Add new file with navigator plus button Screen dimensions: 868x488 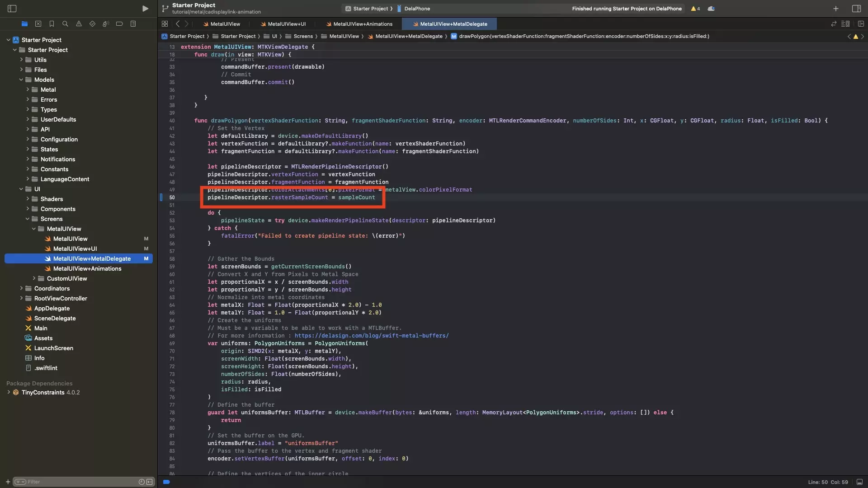pyautogui.click(x=8, y=482)
